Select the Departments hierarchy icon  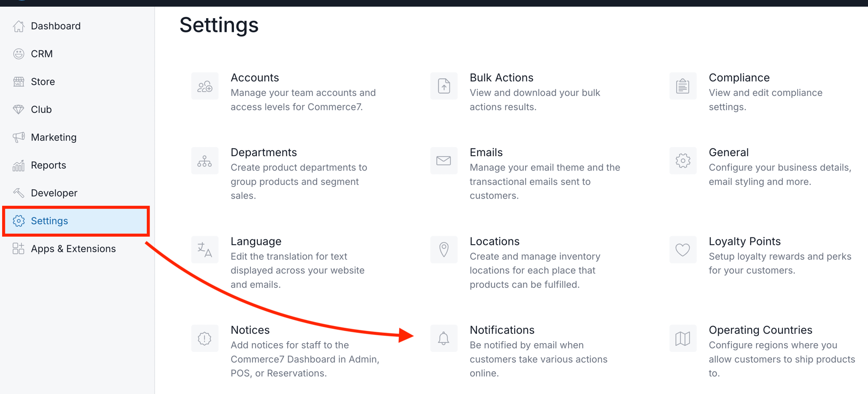[x=205, y=161]
